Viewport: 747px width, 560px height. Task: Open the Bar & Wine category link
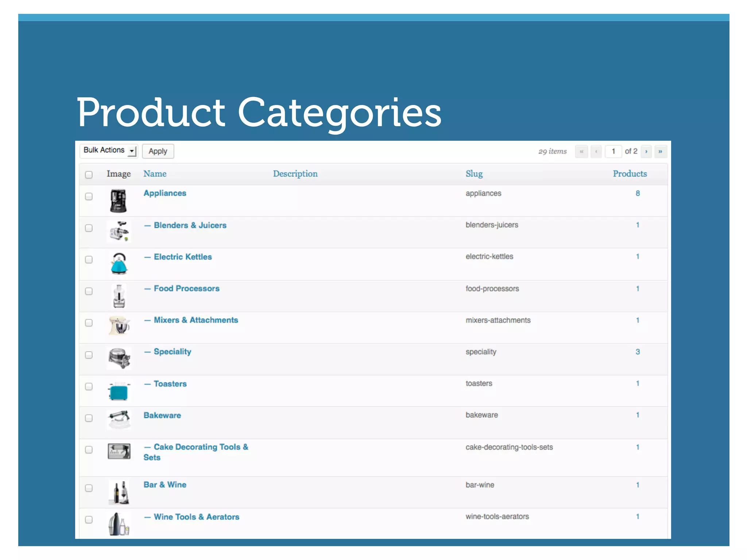coord(165,485)
